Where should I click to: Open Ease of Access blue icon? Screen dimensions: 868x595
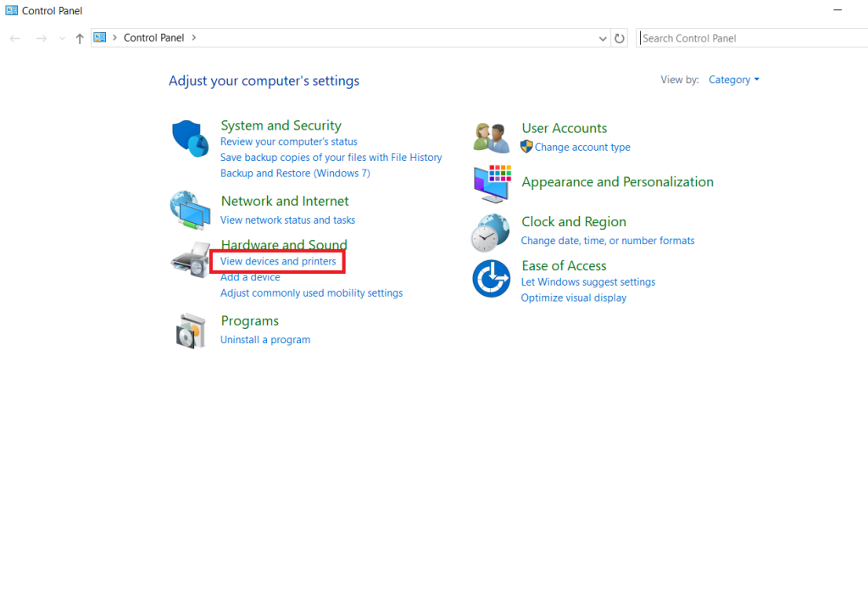pos(491,278)
